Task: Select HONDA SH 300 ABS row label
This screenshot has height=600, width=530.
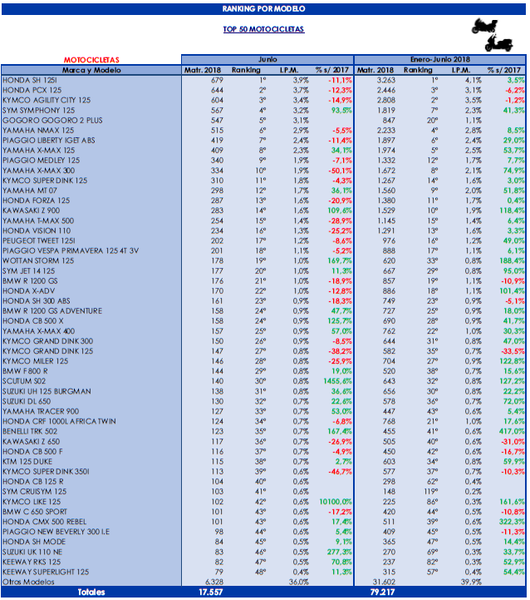Action: coord(36,301)
